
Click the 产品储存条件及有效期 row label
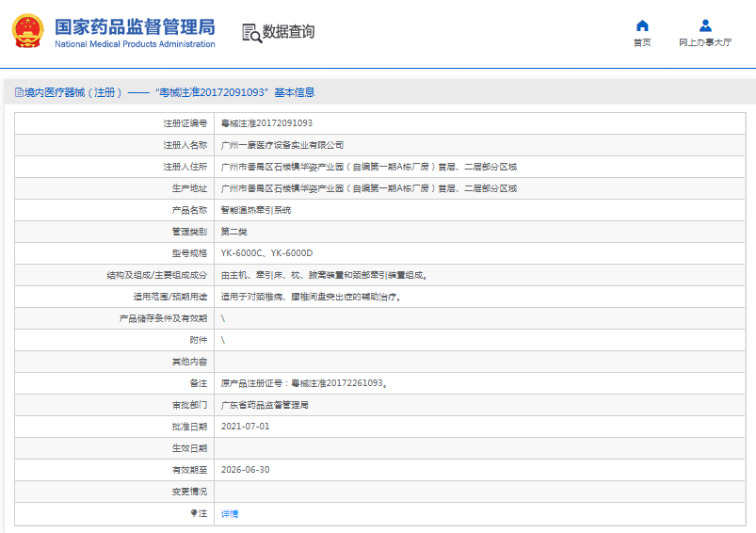(163, 318)
